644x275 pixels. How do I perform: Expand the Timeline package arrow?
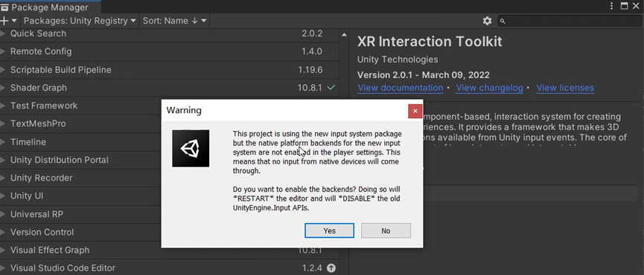point(2,142)
